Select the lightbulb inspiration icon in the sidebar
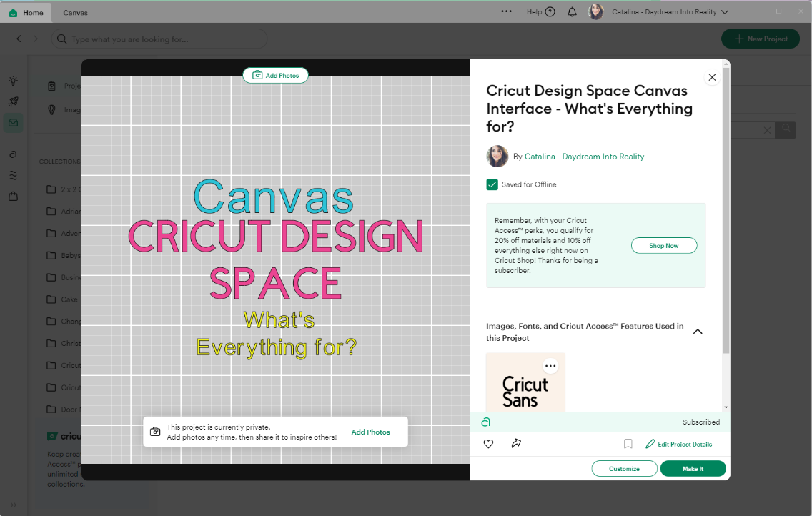This screenshot has height=516, width=812. (13, 81)
